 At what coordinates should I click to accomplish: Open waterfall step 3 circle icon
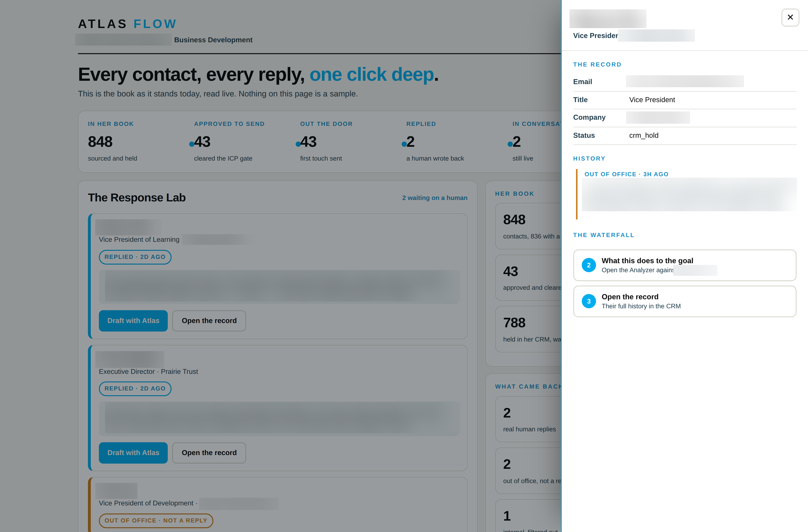[x=589, y=301]
